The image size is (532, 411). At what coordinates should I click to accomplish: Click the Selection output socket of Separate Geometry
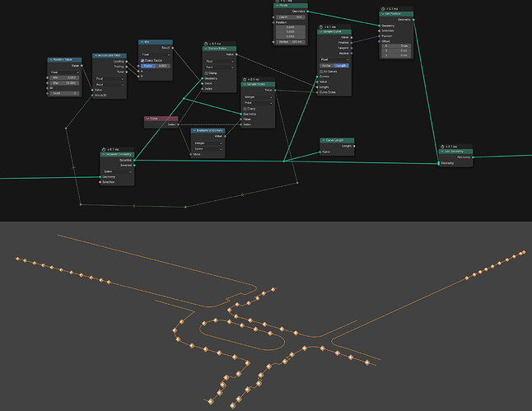tap(134, 160)
